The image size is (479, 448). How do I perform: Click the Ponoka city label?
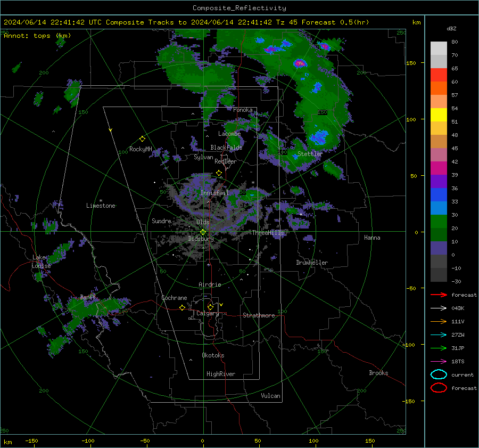pos(243,110)
